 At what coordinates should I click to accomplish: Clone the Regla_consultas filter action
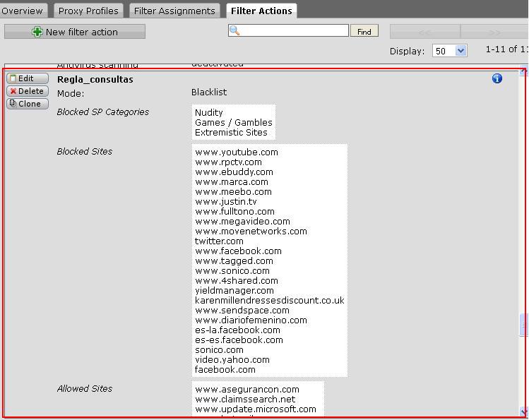28,104
